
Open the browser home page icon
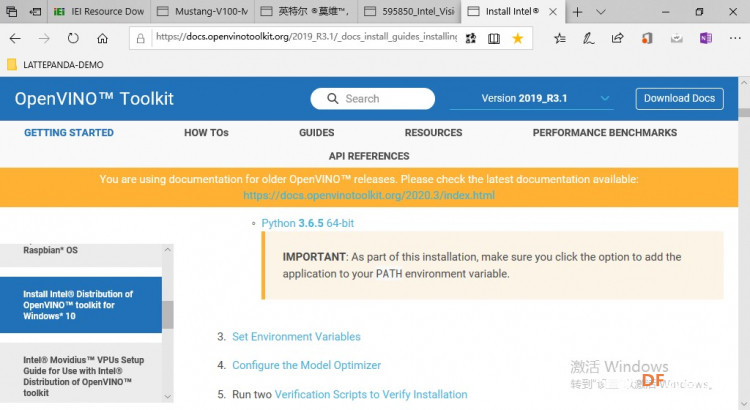[102, 38]
